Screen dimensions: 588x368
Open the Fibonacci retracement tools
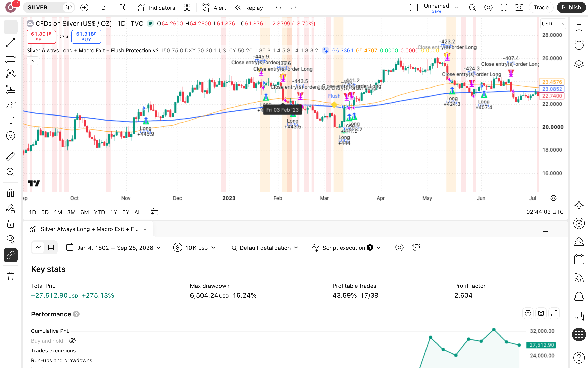(10, 58)
